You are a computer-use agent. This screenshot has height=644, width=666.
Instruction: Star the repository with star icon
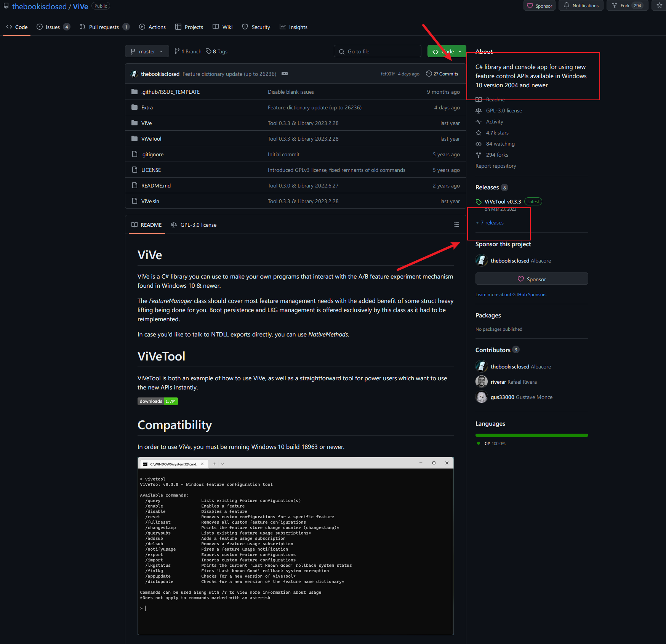click(x=659, y=6)
